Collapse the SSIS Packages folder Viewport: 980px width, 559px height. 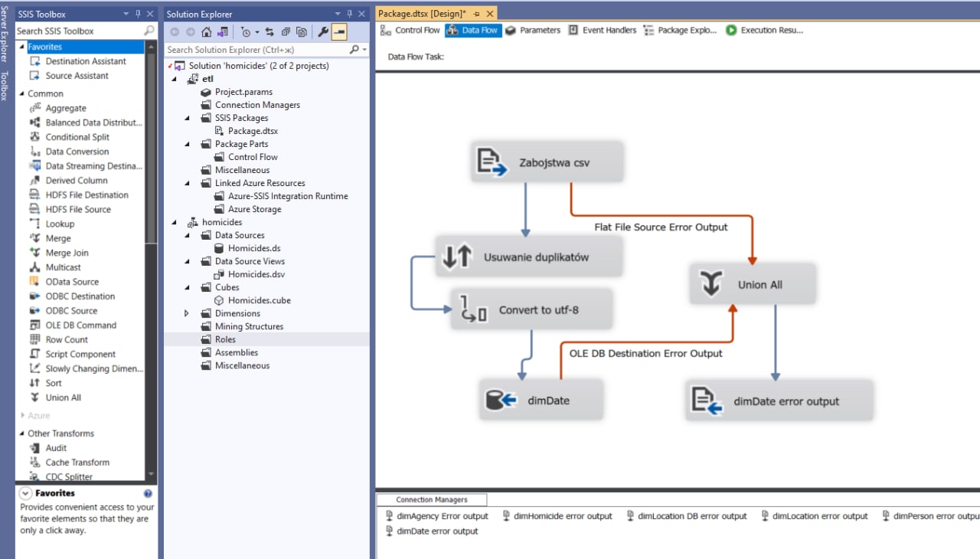tap(187, 118)
